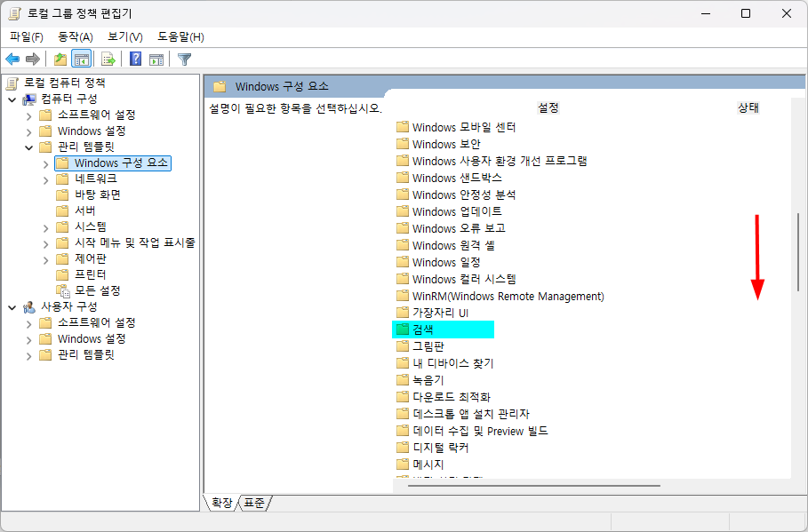Click folder icon beside 다운로드 최적화
The width and height of the screenshot is (808, 532).
403,397
